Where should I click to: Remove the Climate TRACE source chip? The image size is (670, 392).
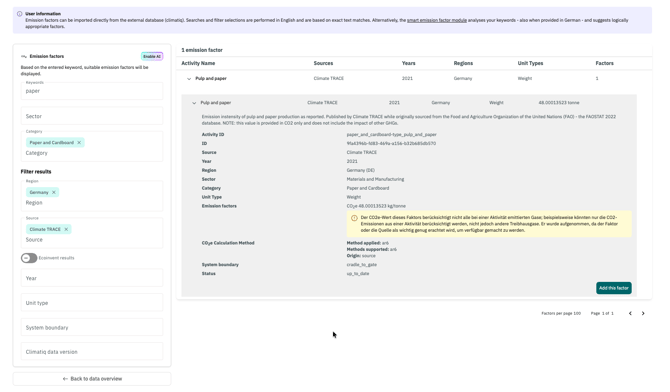(x=66, y=229)
